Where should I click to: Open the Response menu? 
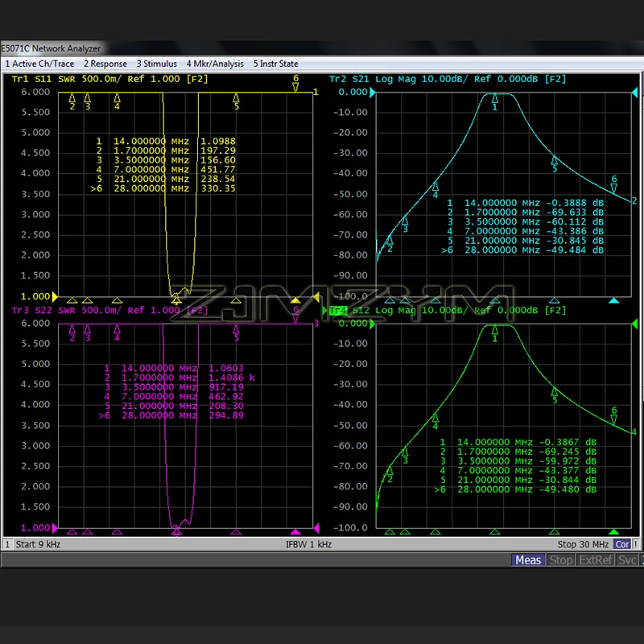click(105, 64)
